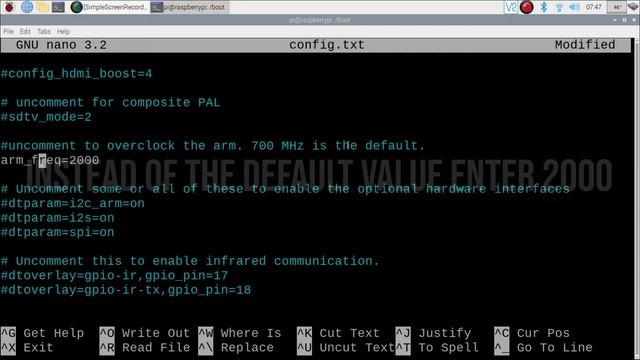This screenshot has height=360, width=640.
Task: Place cursor on #dtparam=i2c_arm=on line
Action: click(73, 204)
